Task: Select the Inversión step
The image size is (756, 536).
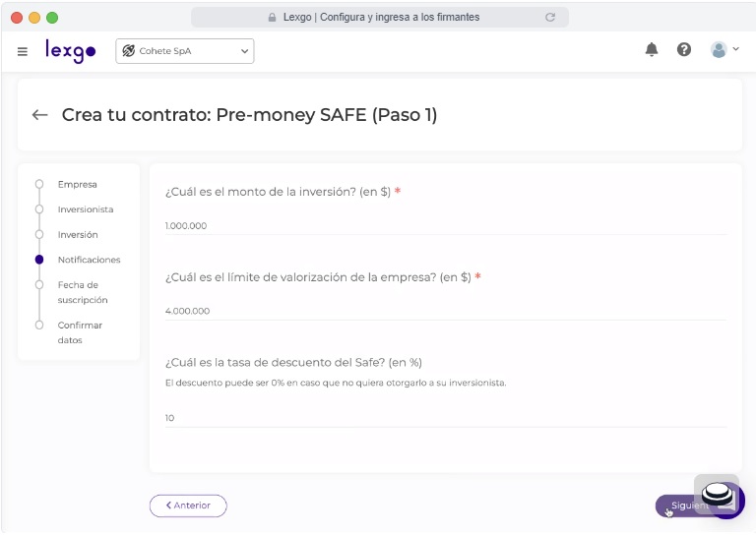Action: click(x=78, y=235)
